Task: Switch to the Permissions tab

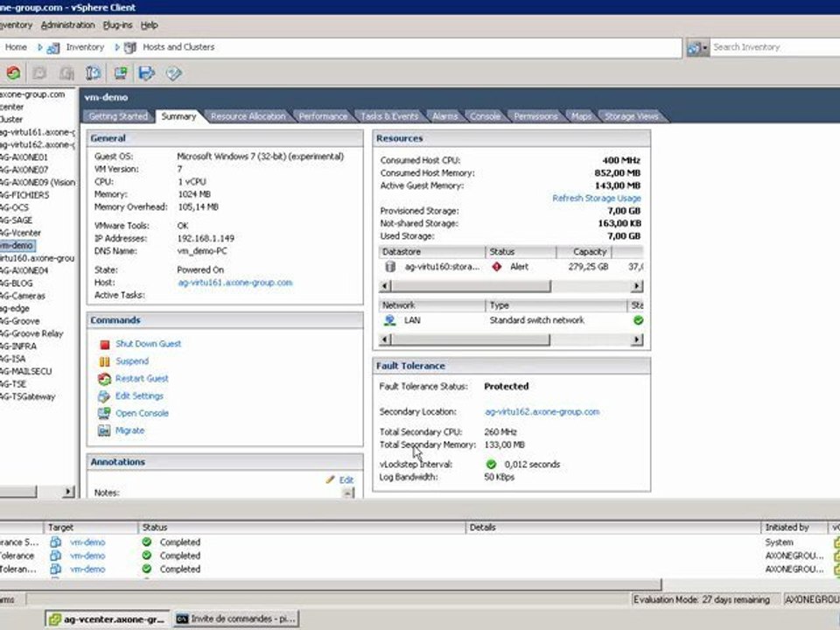Action: tap(535, 116)
